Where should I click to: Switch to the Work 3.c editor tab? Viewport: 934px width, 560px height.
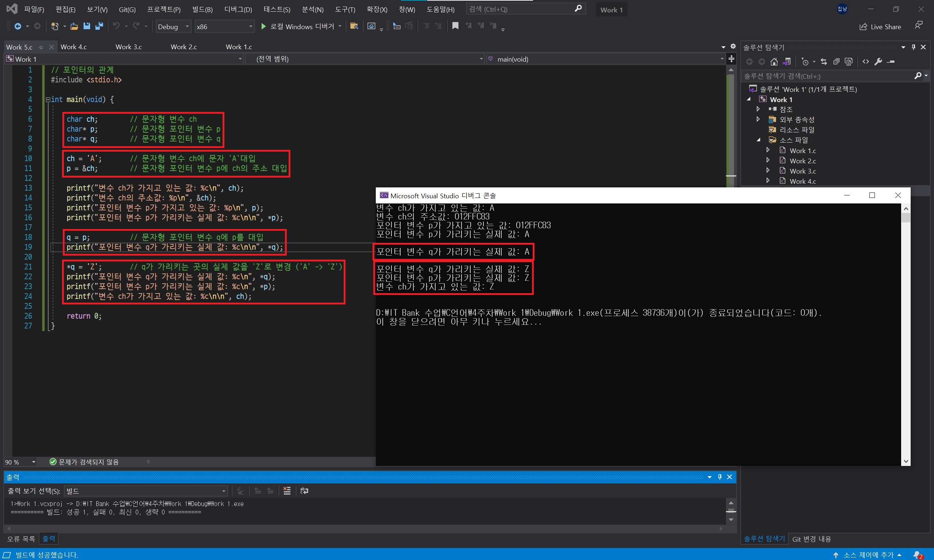coord(128,47)
